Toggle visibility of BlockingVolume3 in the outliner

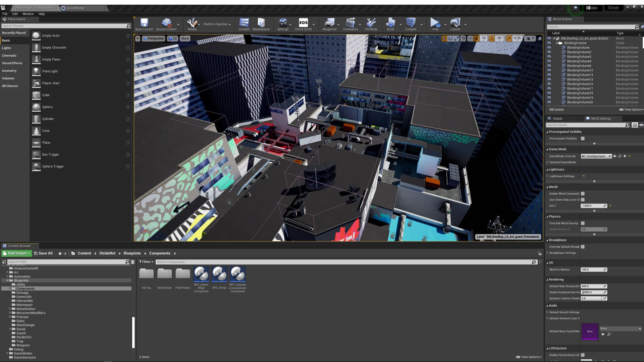click(549, 57)
